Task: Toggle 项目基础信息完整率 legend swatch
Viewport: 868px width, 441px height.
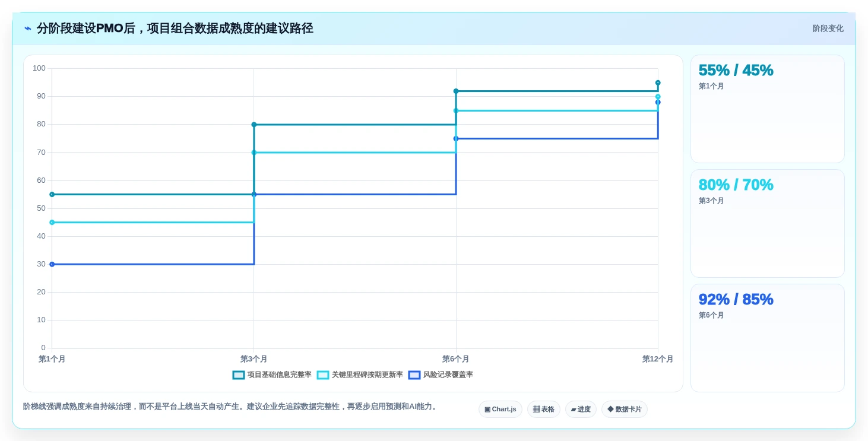Action: [x=239, y=375]
